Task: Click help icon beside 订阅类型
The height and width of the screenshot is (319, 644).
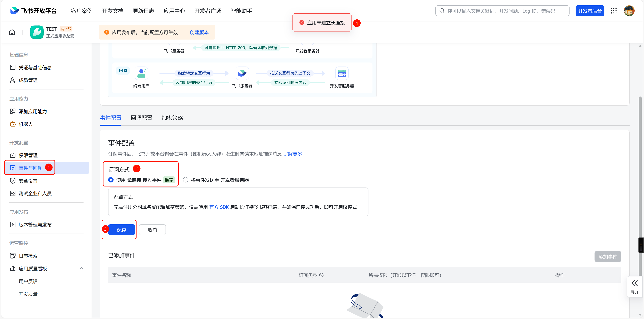Action: coord(321,275)
